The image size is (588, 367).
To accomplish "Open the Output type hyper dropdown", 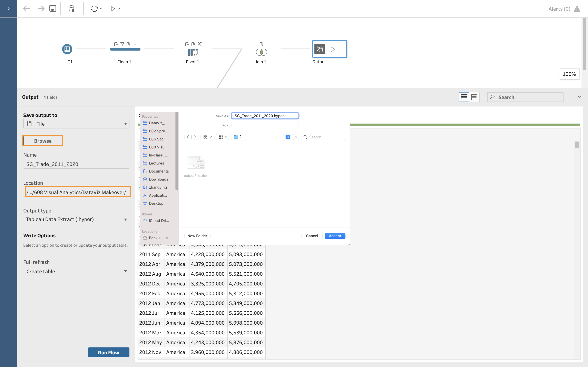I will [x=76, y=219].
